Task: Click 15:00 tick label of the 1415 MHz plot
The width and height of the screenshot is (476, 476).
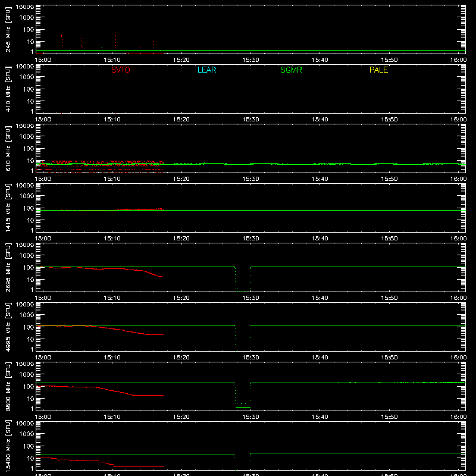Action: pyautogui.click(x=43, y=239)
